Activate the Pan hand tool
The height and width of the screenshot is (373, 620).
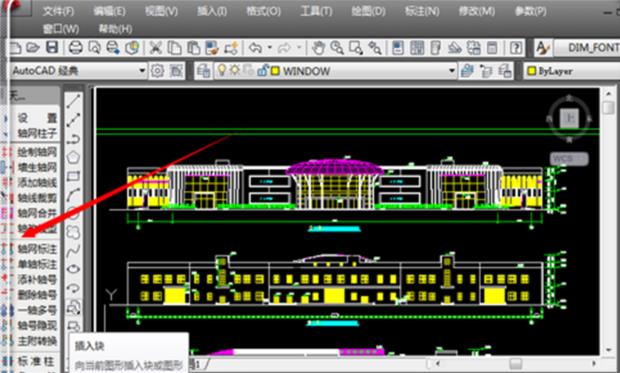pyautogui.click(x=318, y=48)
